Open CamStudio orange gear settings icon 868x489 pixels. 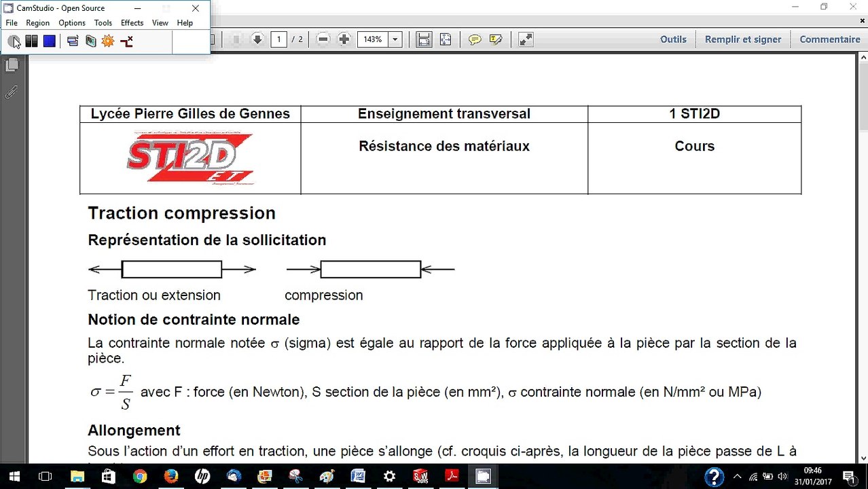point(108,41)
